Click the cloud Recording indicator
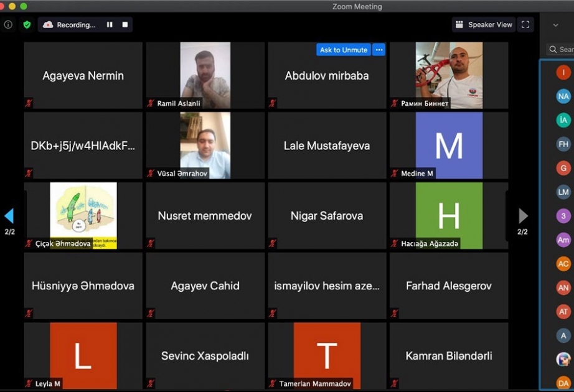574x392 pixels. (69, 24)
